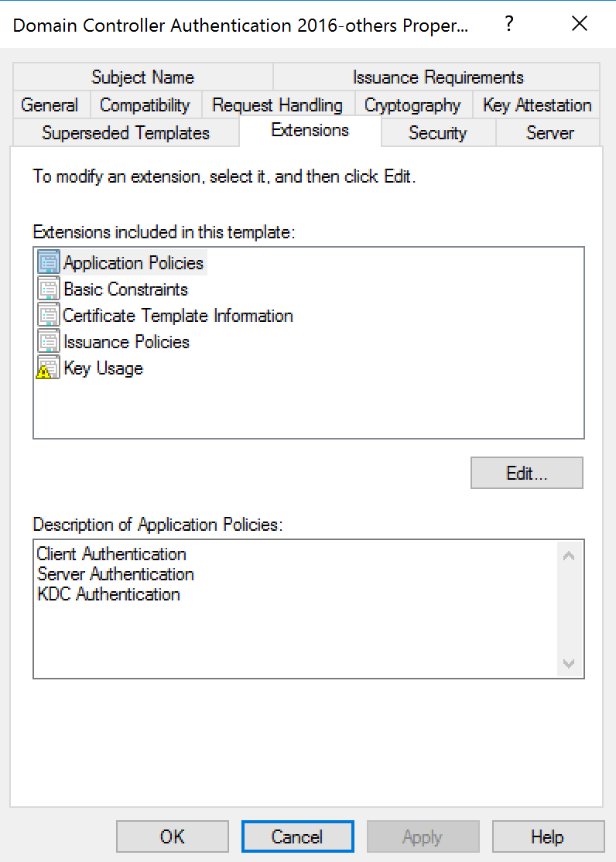
Task: Click description box scroll down arrow
Action: (x=570, y=664)
